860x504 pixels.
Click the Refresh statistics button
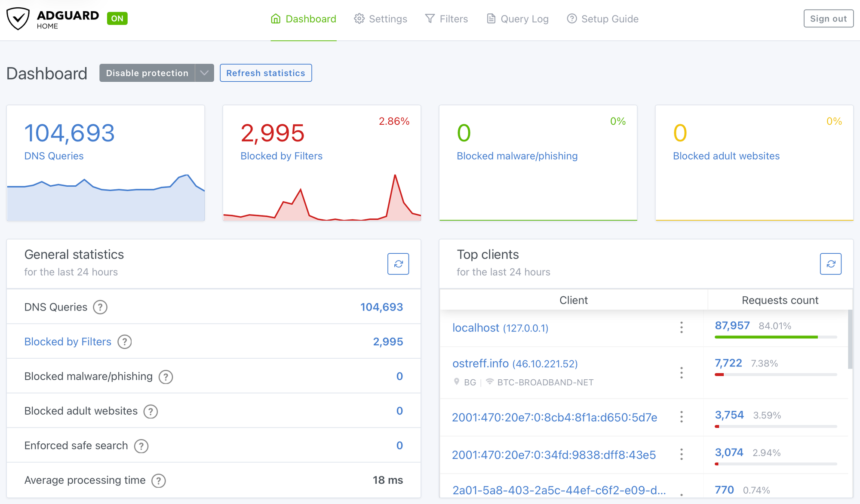[x=266, y=73]
